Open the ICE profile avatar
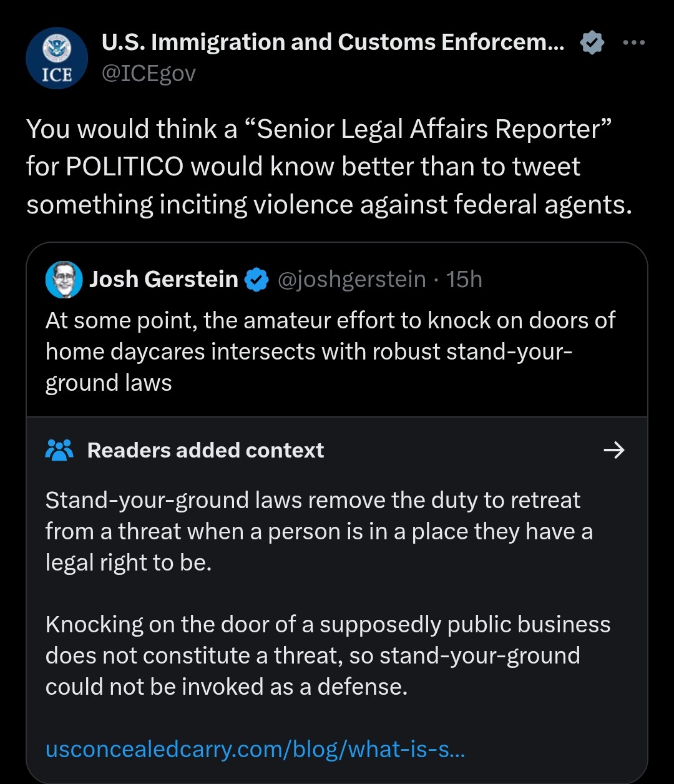674x784 pixels. [x=57, y=58]
